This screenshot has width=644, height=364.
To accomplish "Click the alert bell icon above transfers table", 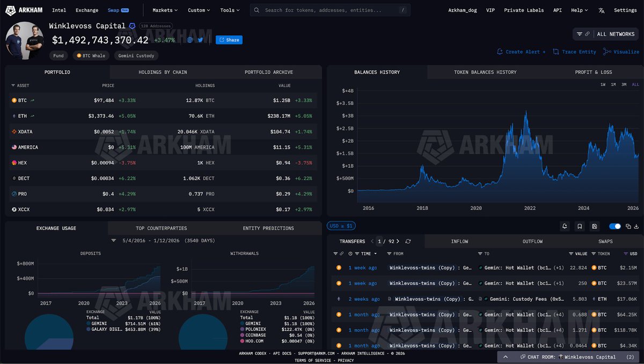I will pyautogui.click(x=565, y=226).
